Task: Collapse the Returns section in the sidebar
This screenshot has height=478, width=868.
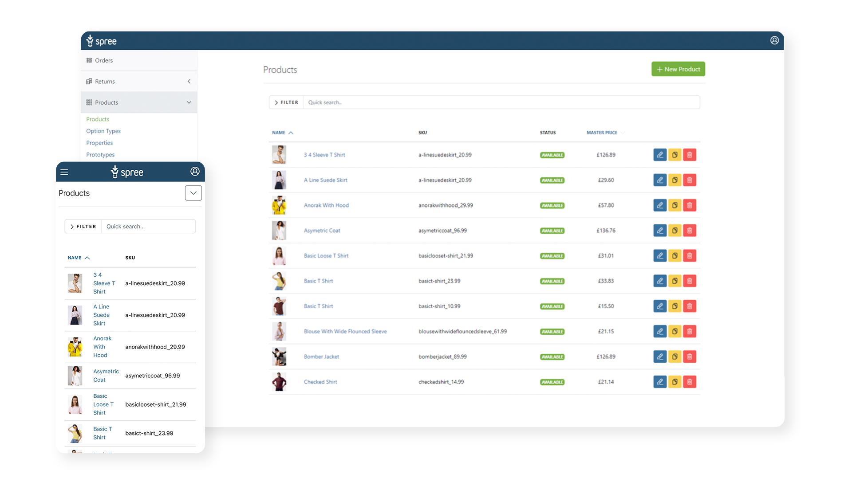Action: click(x=189, y=81)
